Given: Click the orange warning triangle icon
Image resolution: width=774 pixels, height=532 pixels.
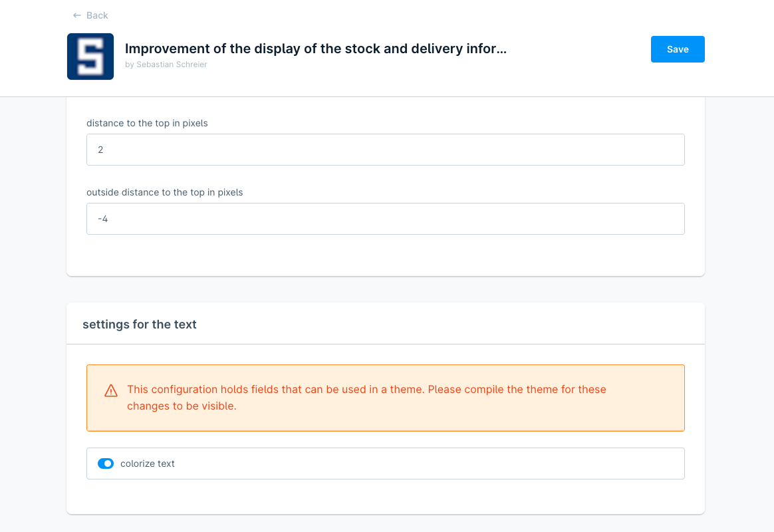Looking at the screenshot, I should pyautogui.click(x=111, y=391).
